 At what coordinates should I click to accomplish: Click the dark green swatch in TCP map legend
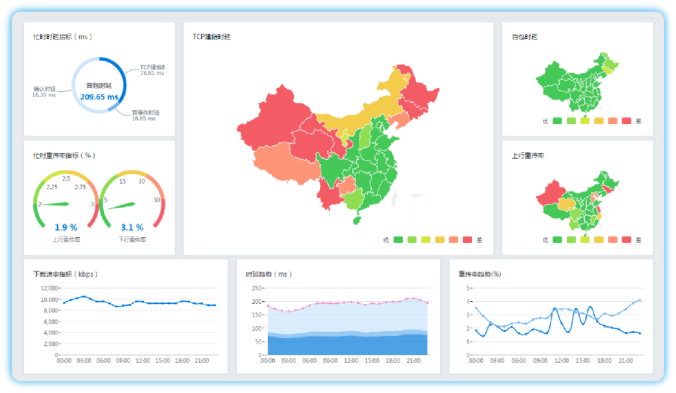pos(398,240)
